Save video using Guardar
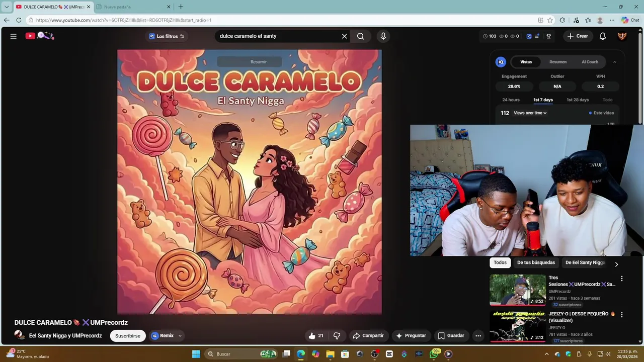Screen dimensions: 644x362 click(451, 336)
